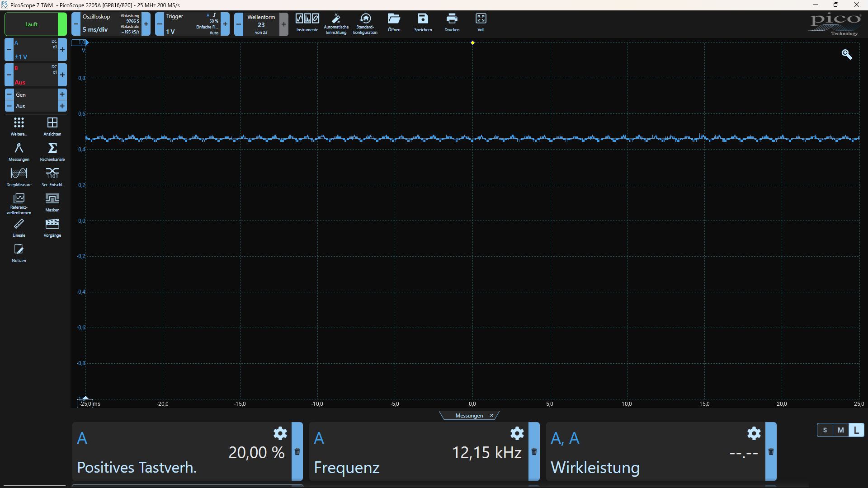Click the Masken icon in sidebar
The width and height of the screenshot is (868, 488).
(52, 202)
